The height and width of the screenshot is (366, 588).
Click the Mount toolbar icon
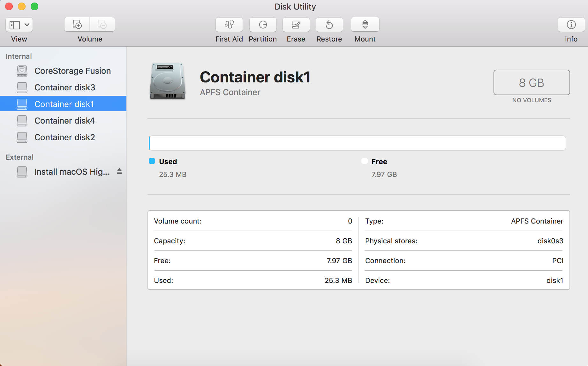(365, 25)
